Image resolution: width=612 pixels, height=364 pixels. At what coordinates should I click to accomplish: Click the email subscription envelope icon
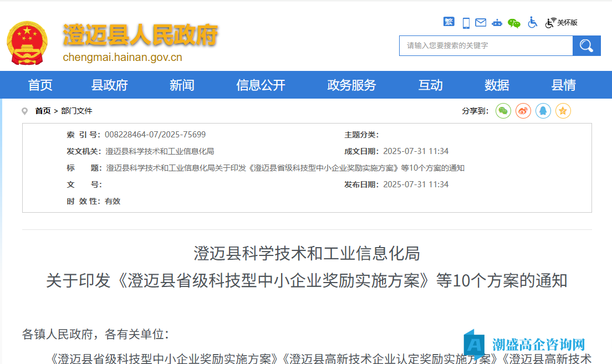pos(481,22)
